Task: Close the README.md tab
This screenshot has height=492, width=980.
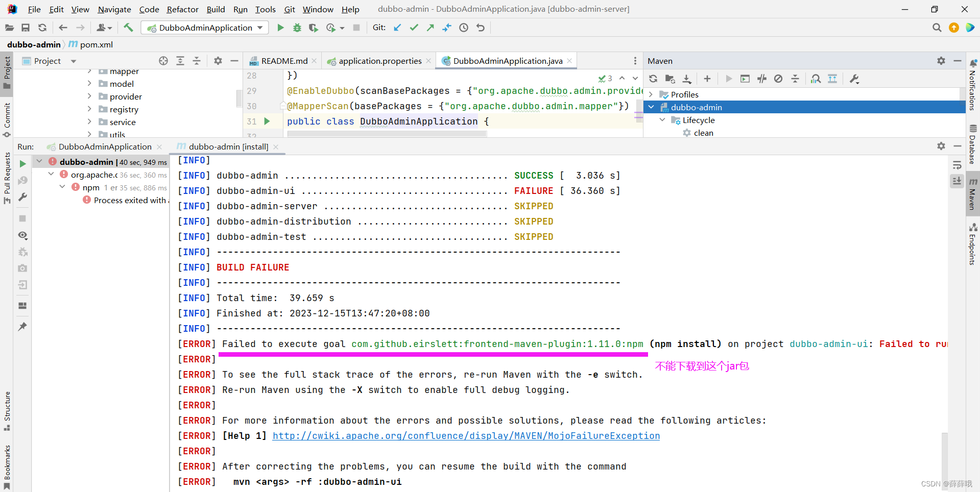Action: (314, 61)
